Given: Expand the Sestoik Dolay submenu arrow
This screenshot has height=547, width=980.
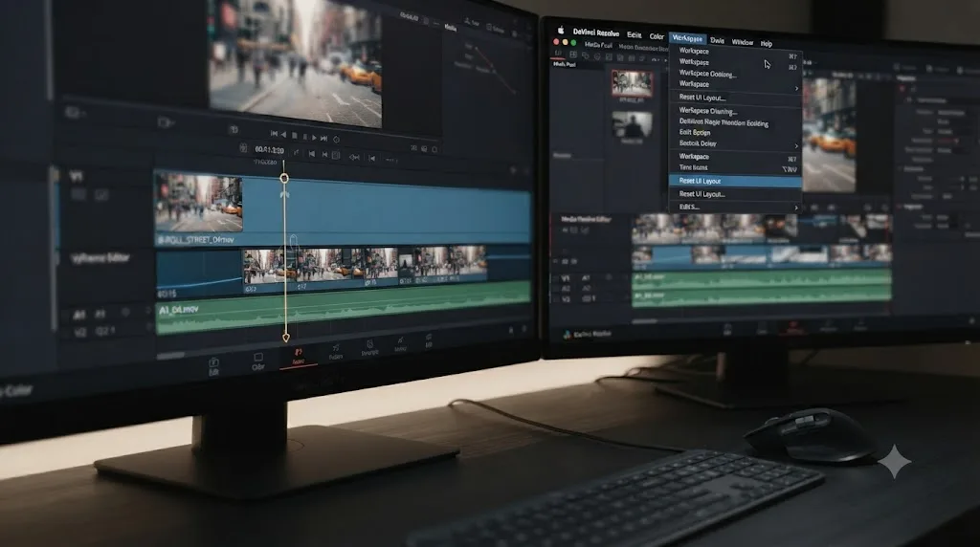Looking at the screenshot, I should [x=796, y=145].
